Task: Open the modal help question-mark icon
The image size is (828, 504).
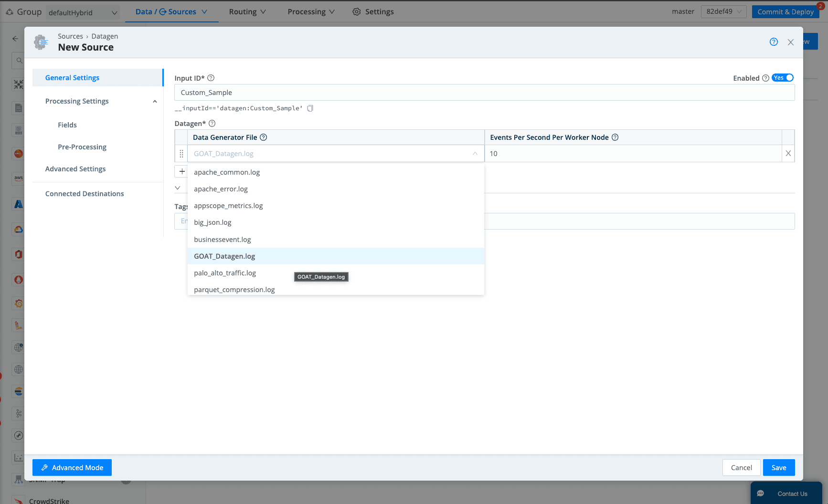Action: click(774, 42)
